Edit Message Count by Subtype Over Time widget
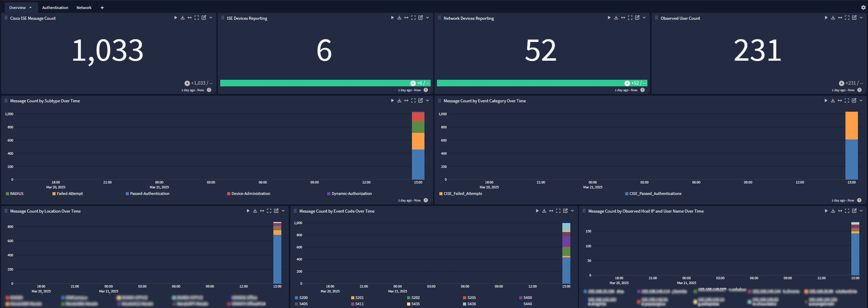Screen dimensions: 868x308 [x=420, y=101]
